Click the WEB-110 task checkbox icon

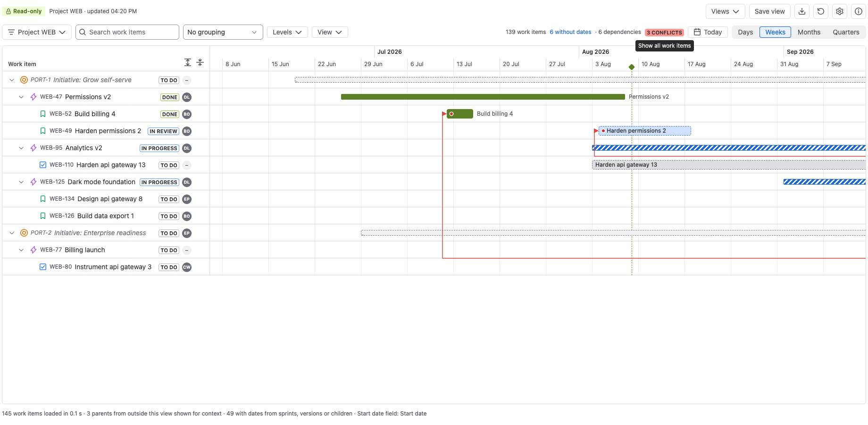43,165
